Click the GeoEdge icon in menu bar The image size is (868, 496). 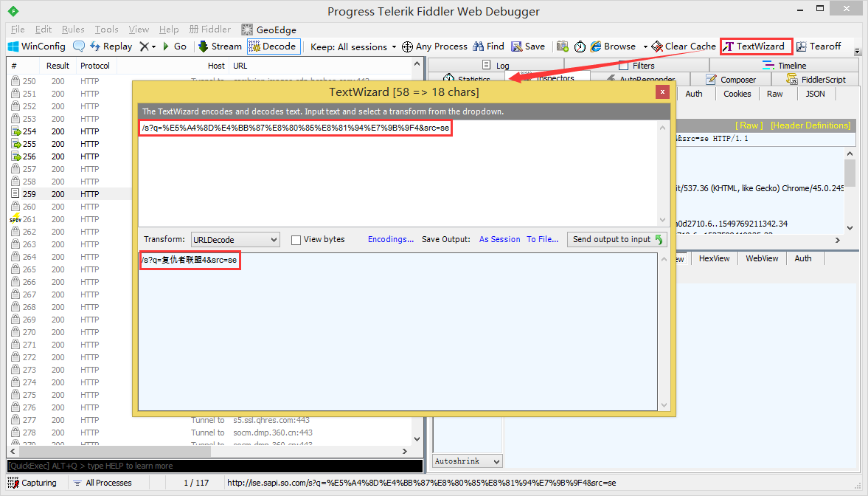point(247,30)
